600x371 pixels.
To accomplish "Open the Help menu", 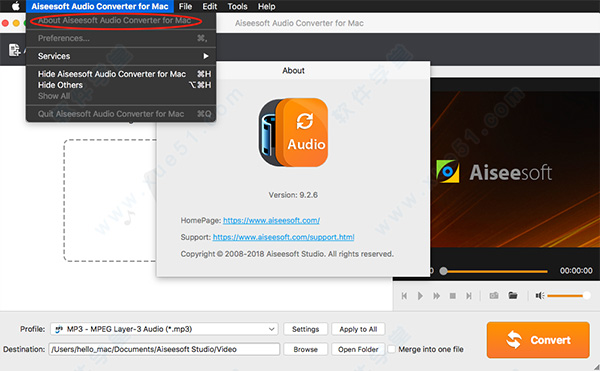I will 266,6.
